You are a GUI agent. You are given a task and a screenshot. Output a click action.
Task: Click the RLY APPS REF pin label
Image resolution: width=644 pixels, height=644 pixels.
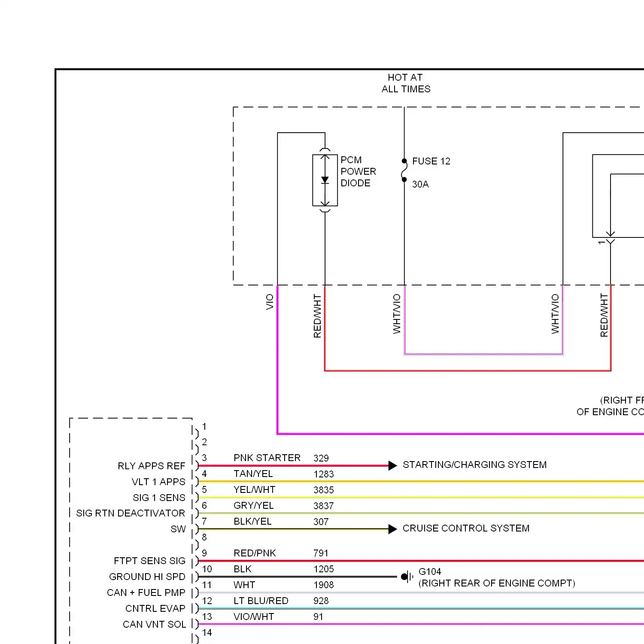pyautogui.click(x=151, y=466)
